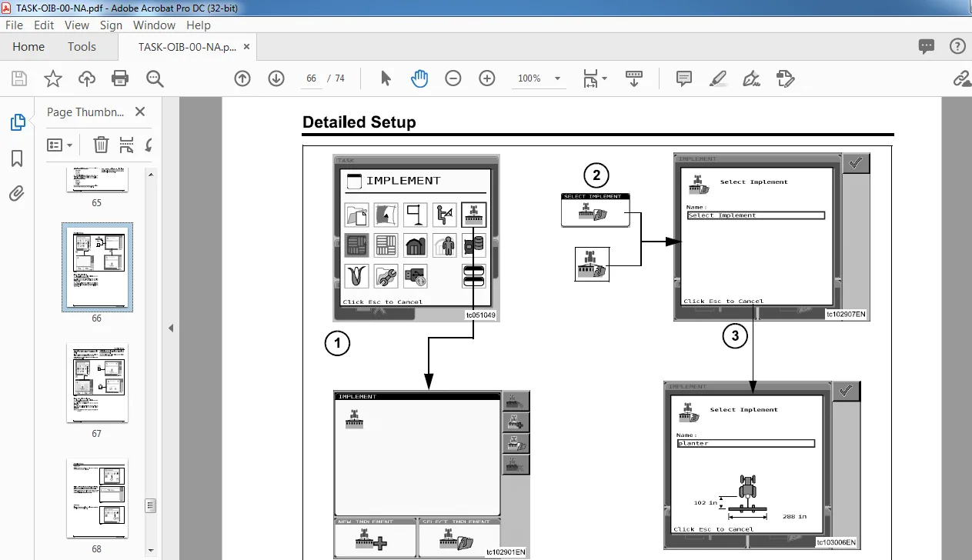This screenshot has width=972, height=560.
Task: Open the find text magnifier
Action: click(x=155, y=78)
